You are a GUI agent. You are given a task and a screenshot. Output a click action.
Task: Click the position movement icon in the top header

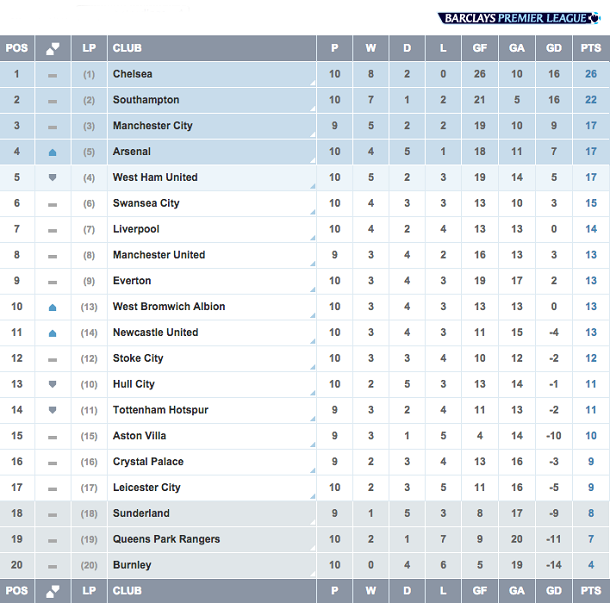(x=53, y=48)
